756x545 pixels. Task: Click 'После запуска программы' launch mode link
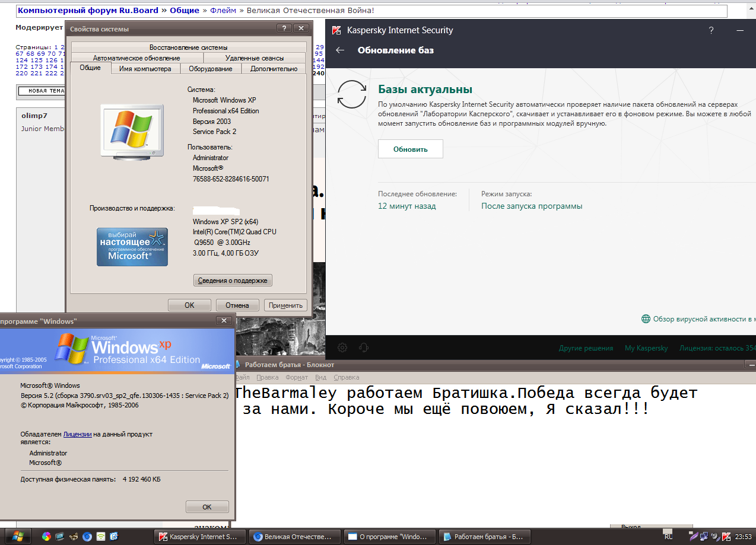[532, 206]
